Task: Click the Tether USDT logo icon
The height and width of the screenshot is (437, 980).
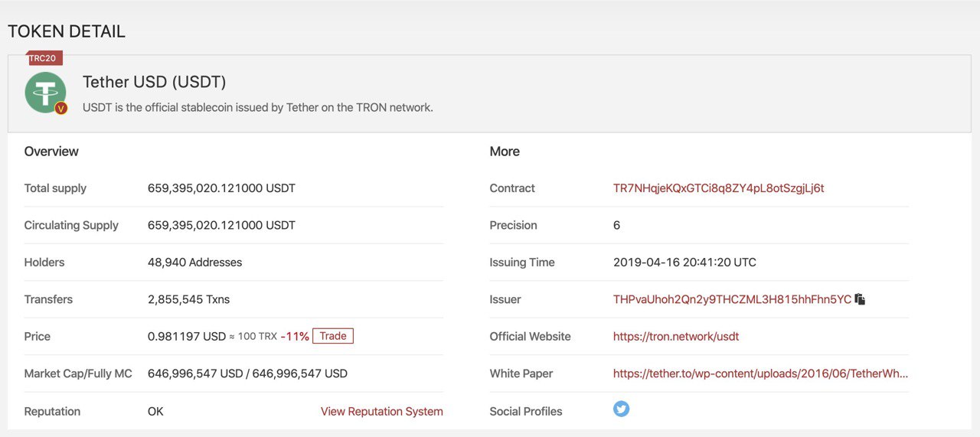Action: coord(45,93)
